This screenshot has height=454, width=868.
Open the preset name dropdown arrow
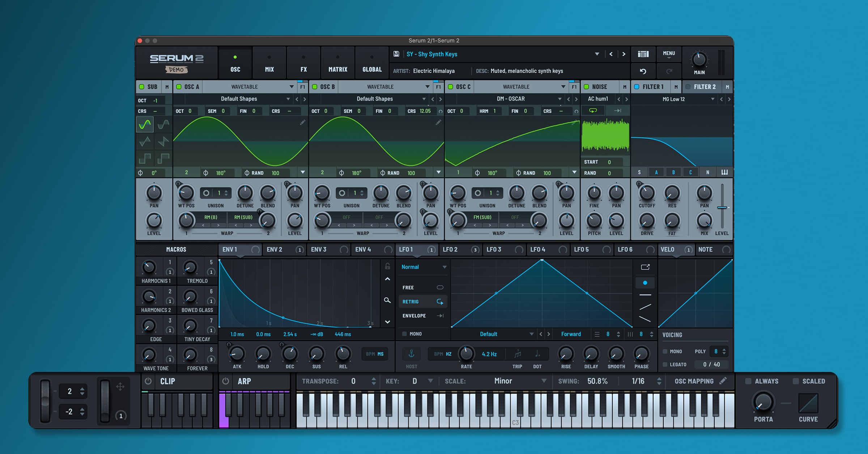click(597, 54)
